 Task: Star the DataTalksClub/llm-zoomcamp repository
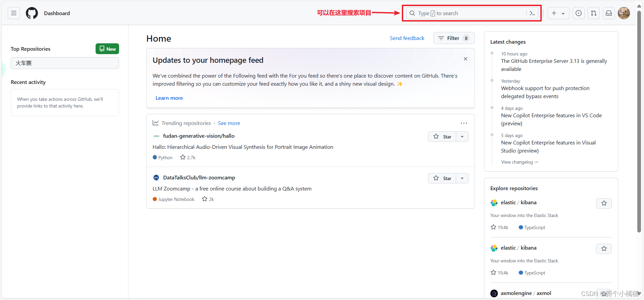[x=442, y=178]
